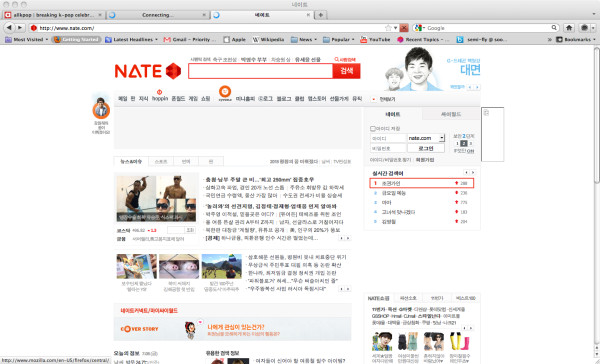Image resolution: width=600 pixels, height=364 pixels.
Task: Click the red search button
Action: (x=347, y=71)
